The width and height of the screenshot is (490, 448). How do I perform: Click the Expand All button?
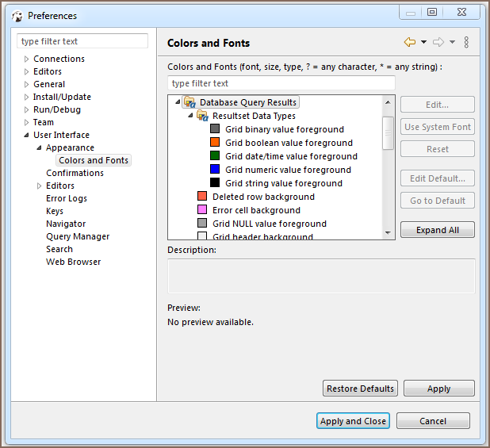[x=438, y=230]
